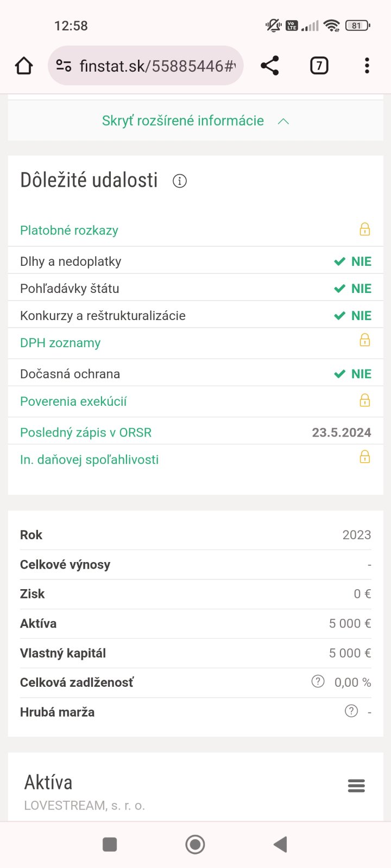Tap the finstat.sk URL address field
Viewport: 391px width, 868px height.
tap(157, 66)
